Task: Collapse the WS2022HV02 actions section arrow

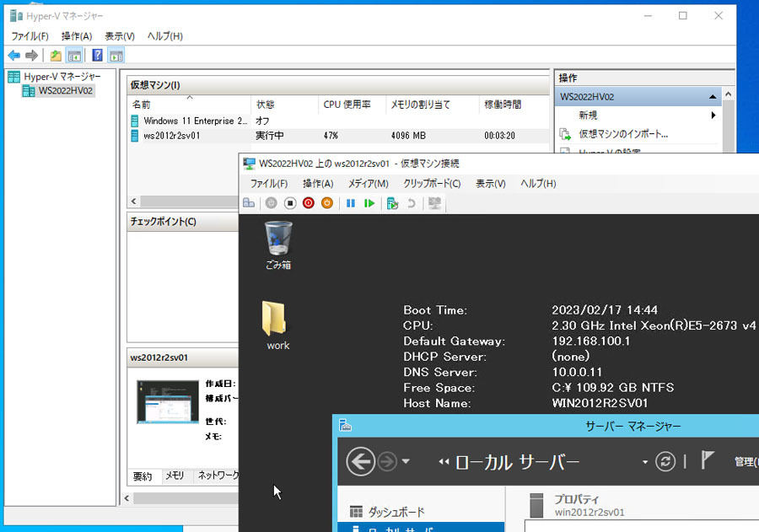Action: coord(713,97)
